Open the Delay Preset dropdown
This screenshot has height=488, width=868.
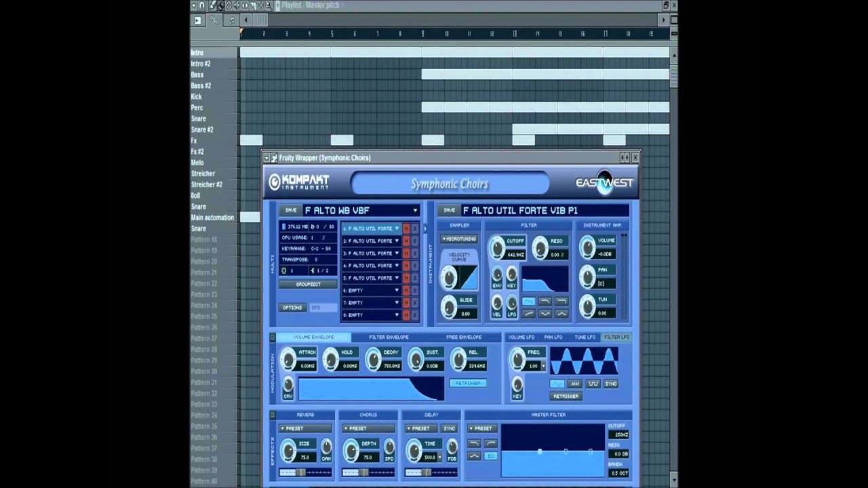[421, 428]
